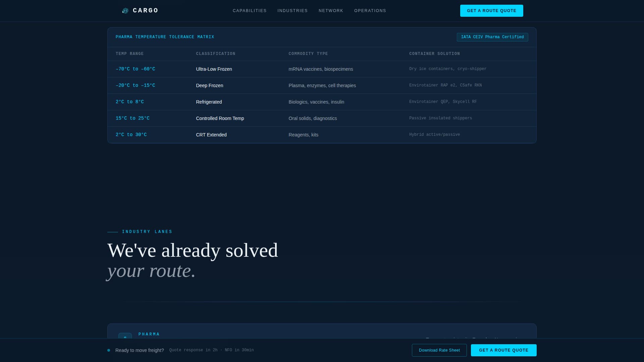This screenshot has height=362, width=644.
Task: Click the CONTAINER SOLUTION column header
Action: [x=435, y=54]
